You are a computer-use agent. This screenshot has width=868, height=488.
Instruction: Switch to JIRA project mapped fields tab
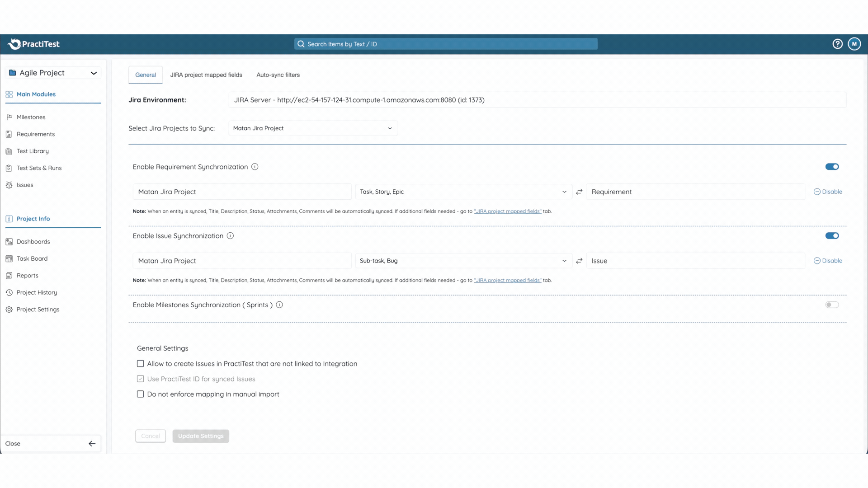pyautogui.click(x=206, y=75)
